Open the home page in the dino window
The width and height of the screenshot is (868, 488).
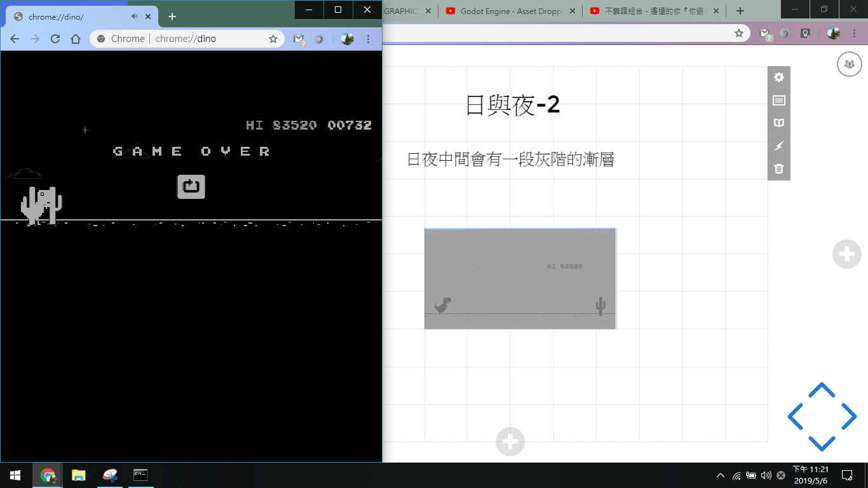point(76,39)
